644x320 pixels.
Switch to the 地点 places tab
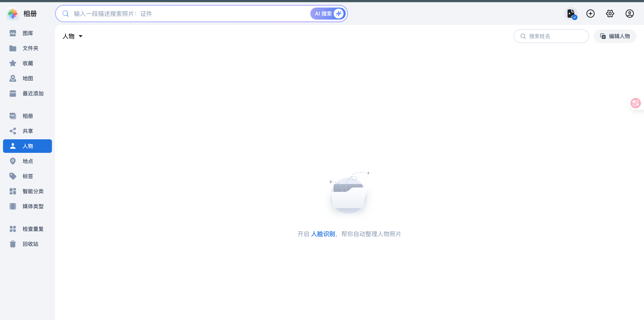coord(27,161)
